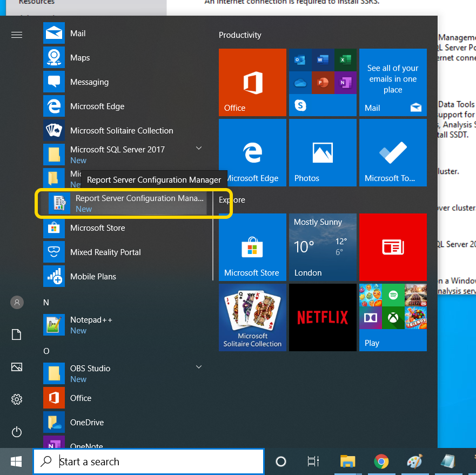The image size is (476, 475).
Task: Open Microsoft Solitaire Collection tile
Action: tap(252, 317)
